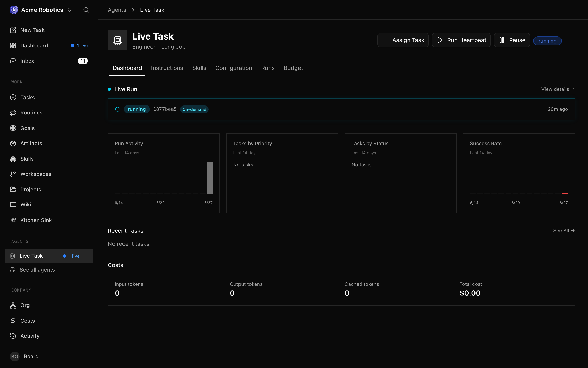Click the Tasks by Status card title
The width and height of the screenshot is (588, 368).
370,143
